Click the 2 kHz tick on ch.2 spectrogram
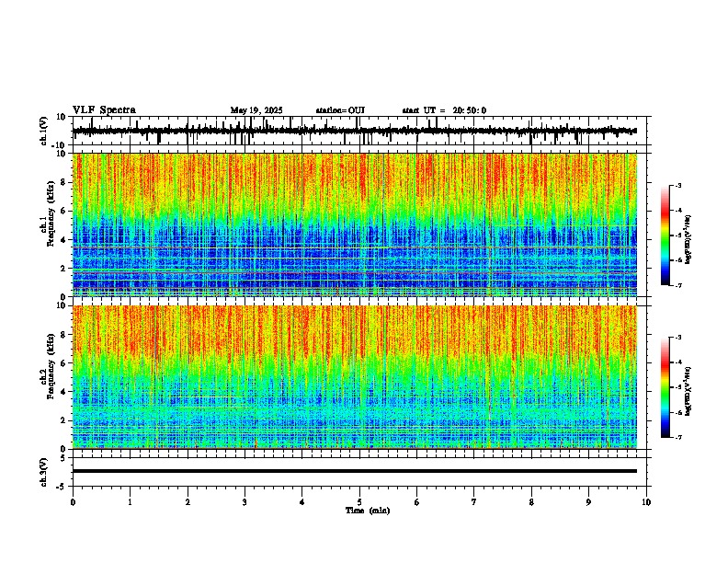 (x=64, y=420)
